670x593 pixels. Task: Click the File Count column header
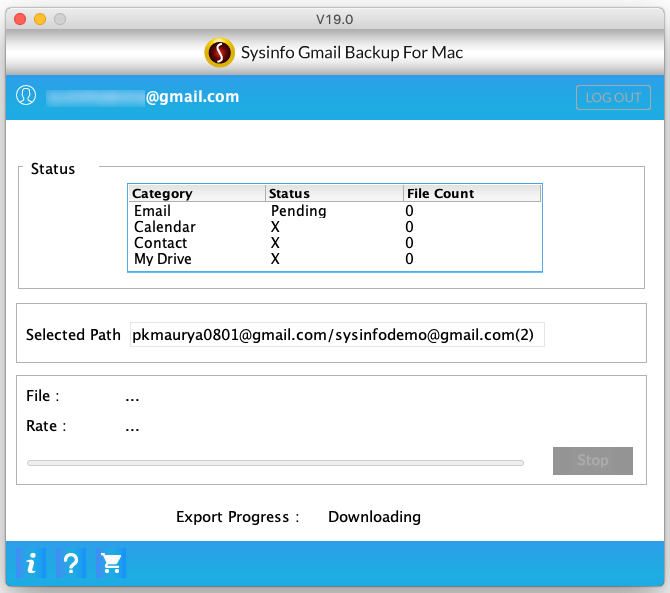coord(472,194)
